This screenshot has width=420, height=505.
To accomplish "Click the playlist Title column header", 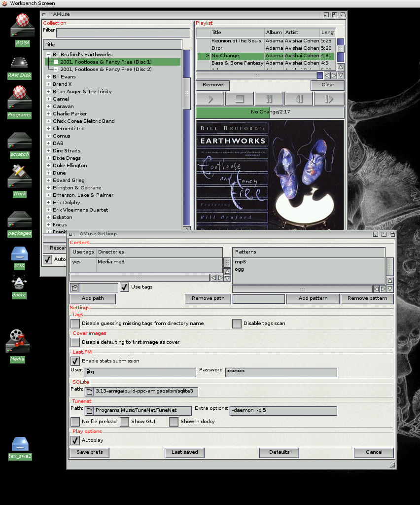I will click(x=237, y=33).
